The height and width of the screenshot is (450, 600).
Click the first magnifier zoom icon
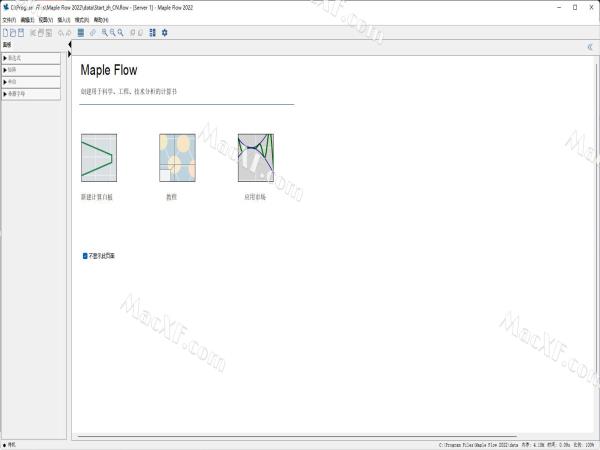104,33
